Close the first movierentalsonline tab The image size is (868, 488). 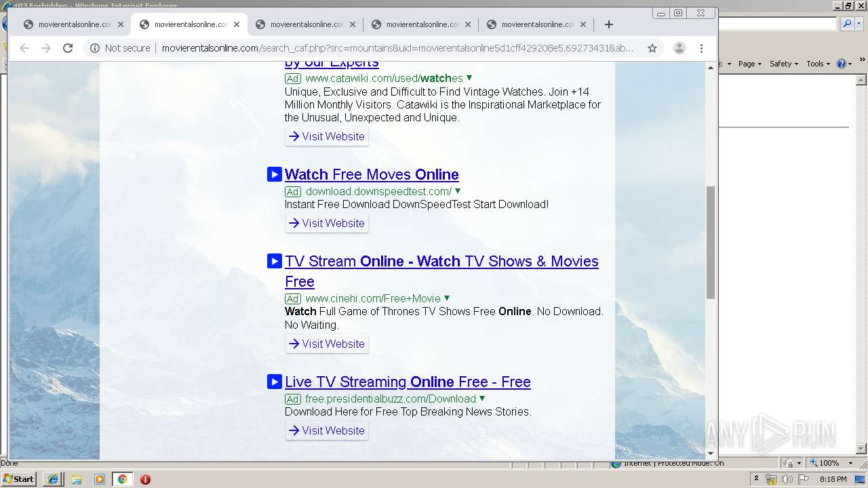121,24
